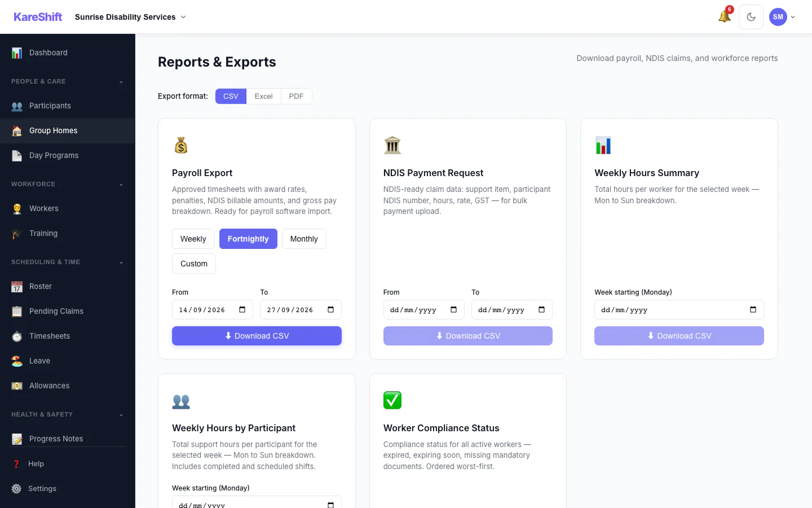The height and width of the screenshot is (508, 812).
Task: Click the Participants people icon
Action: 17,106
